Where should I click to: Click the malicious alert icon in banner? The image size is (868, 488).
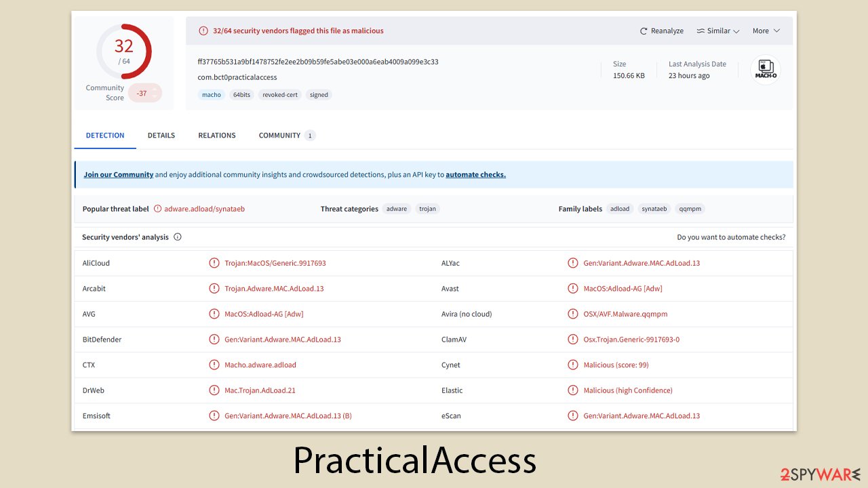(203, 30)
